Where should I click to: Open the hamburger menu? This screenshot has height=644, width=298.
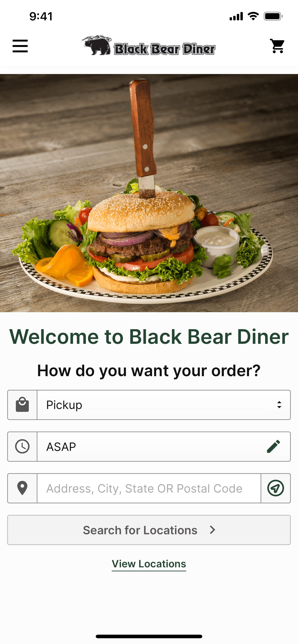pos(20,46)
